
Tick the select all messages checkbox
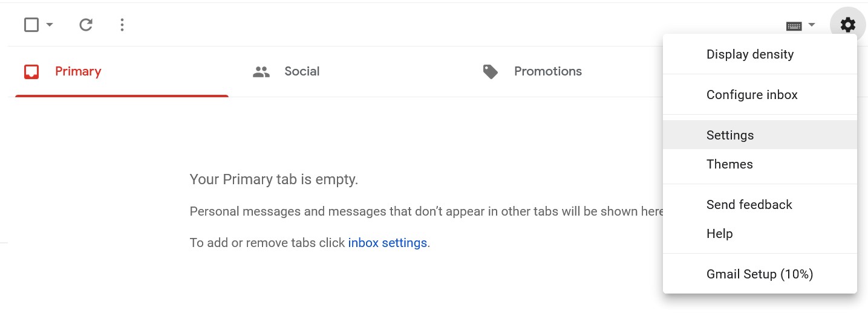pos(31,25)
